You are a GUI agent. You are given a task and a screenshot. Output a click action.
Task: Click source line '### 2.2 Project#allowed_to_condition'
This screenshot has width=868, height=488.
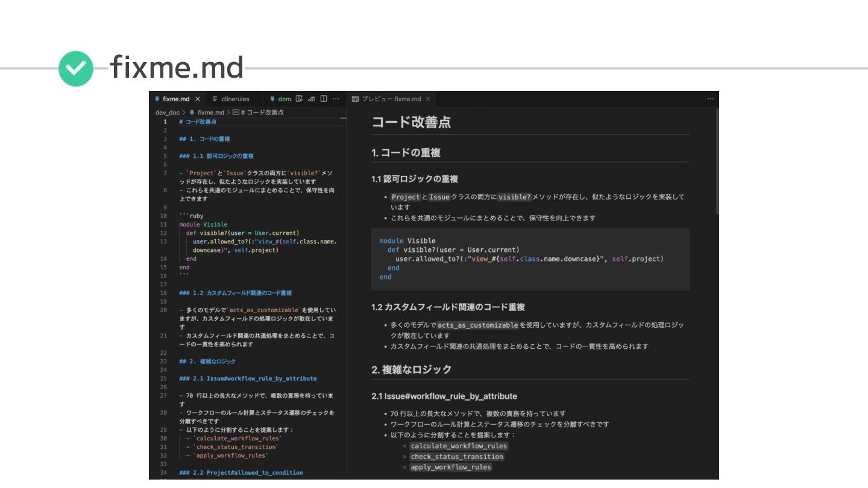tap(241, 472)
